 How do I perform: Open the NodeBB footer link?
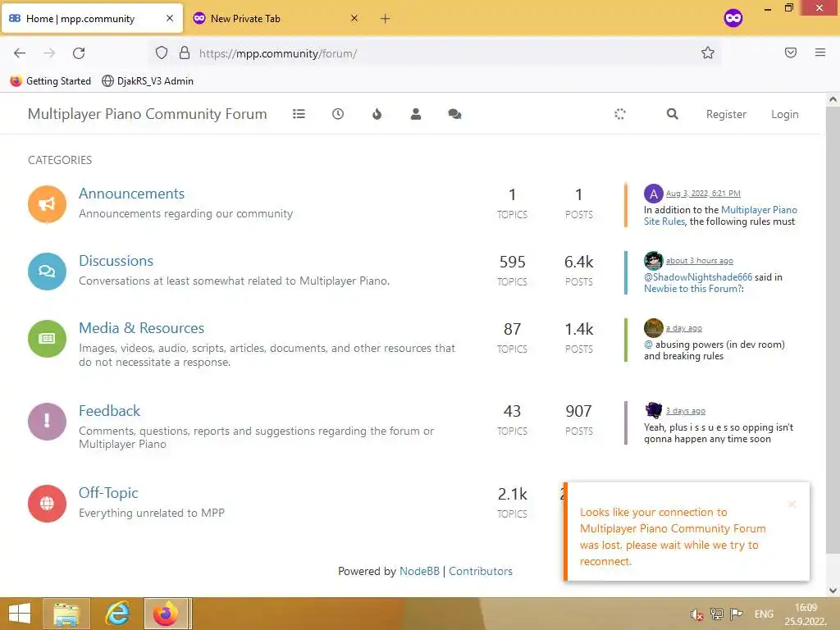[x=419, y=571]
